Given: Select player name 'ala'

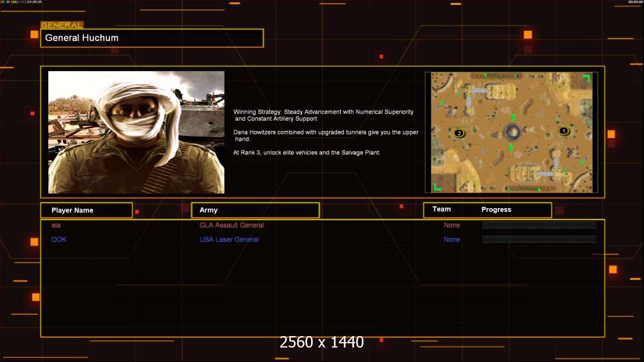Looking at the screenshot, I should coord(56,225).
